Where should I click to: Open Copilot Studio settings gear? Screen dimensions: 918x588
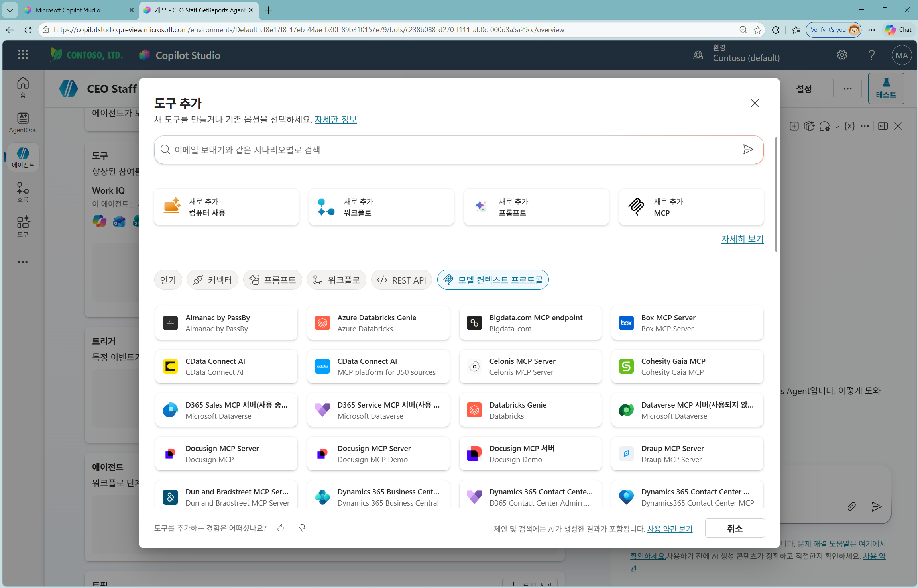click(842, 55)
